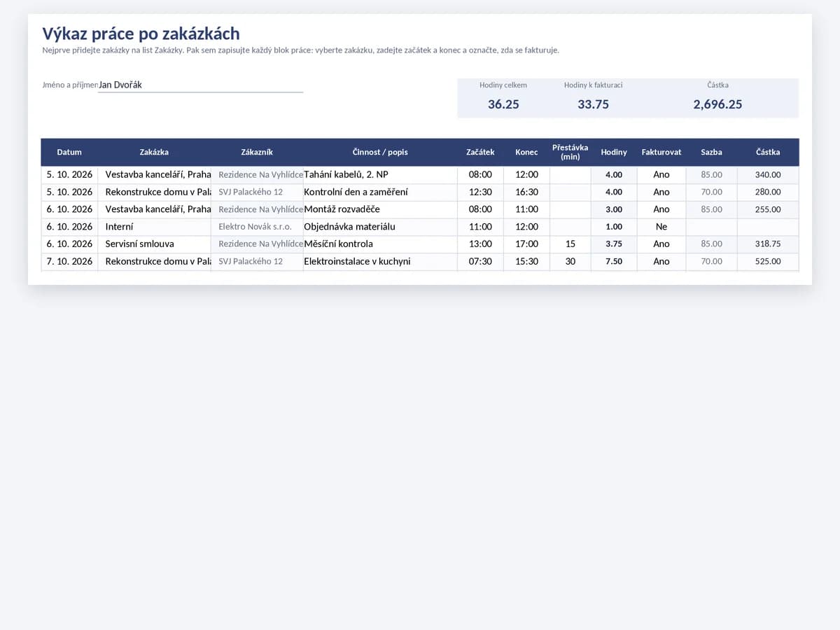Image resolution: width=840 pixels, height=630 pixels.
Task: Click the title Výkaz práce po zakázkách
Action: coord(141,34)
